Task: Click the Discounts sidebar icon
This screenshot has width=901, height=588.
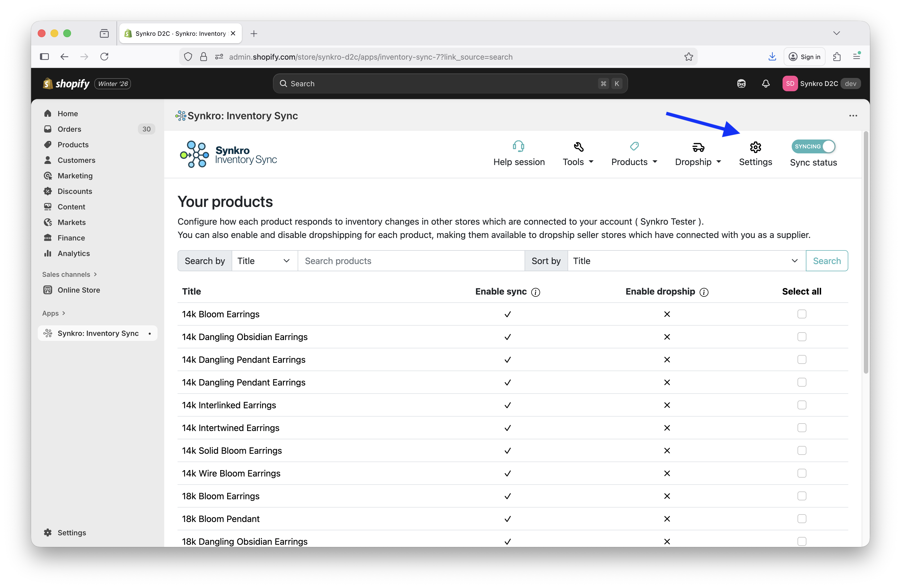Action: 48,191
